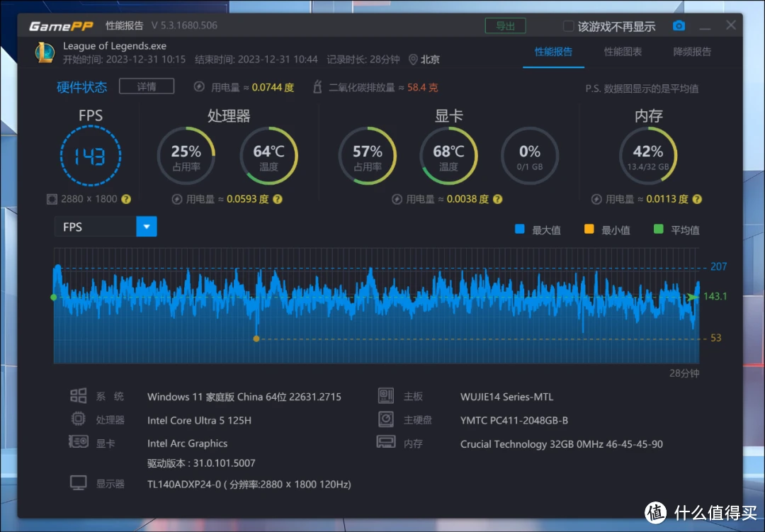Click the GPU 68°C temperature gauge
The image size is (765, 532).
448,156
